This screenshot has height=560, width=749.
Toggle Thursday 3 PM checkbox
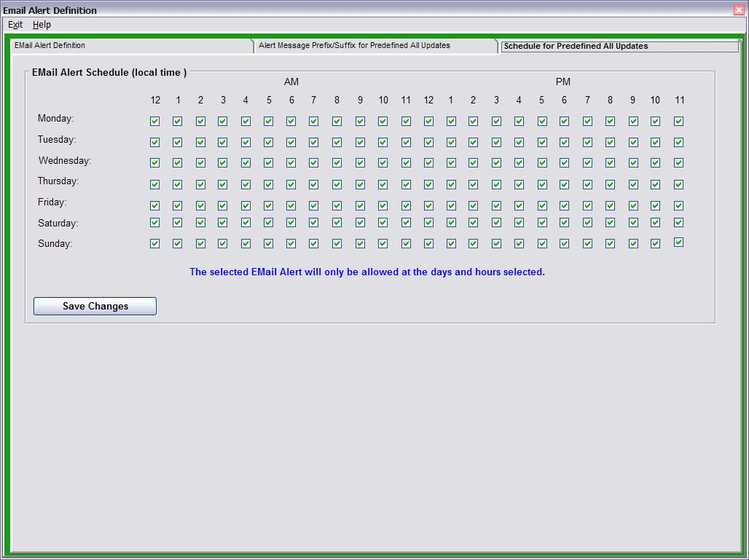(x=496, y=185)
